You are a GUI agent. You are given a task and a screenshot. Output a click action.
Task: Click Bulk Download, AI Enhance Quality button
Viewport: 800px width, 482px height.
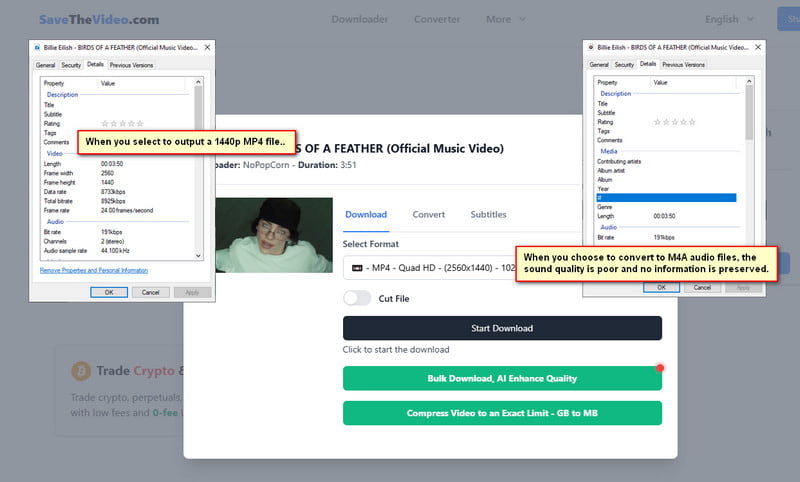pyautogui.click(x=502, y=378)
